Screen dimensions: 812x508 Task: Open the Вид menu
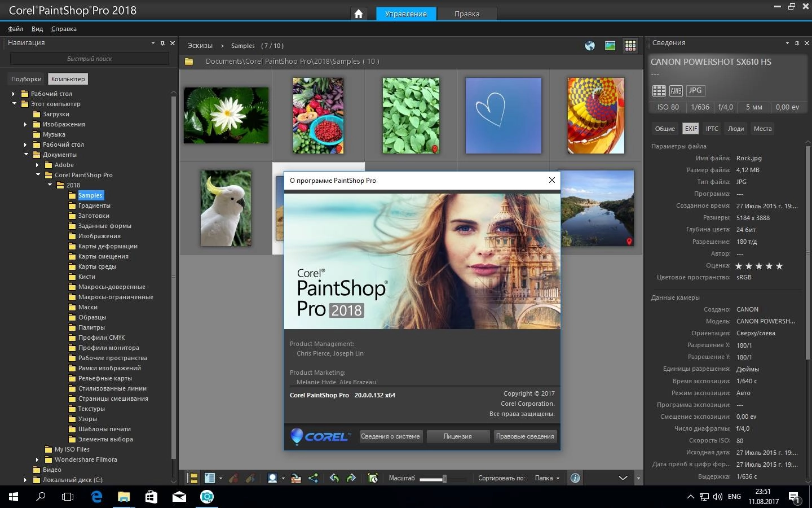coord(37,29)
